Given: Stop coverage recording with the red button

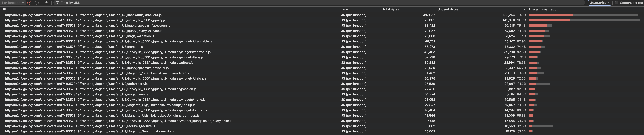Looking at the screenshot, I should point(29,3).
